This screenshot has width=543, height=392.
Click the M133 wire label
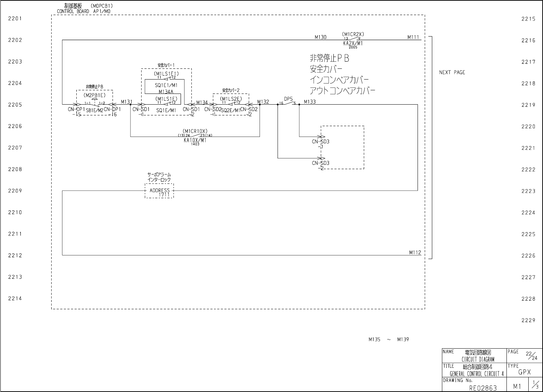310,102
